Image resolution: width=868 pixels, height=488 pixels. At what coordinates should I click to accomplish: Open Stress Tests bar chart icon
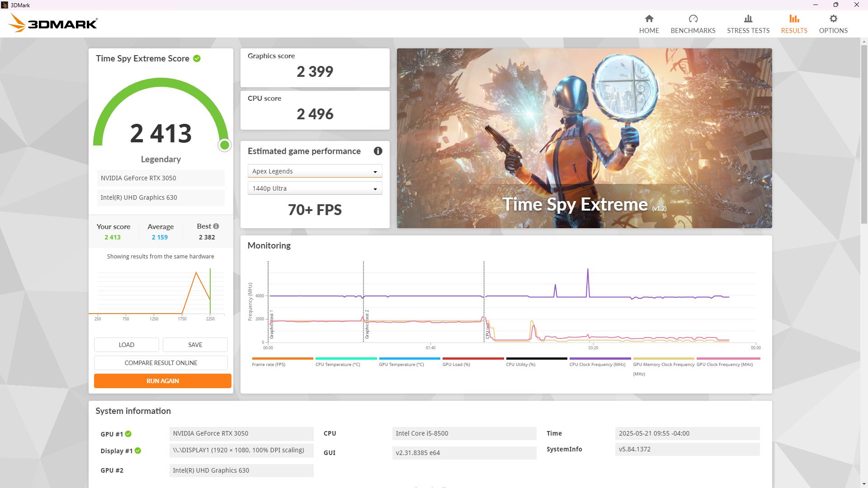point(748,19)
